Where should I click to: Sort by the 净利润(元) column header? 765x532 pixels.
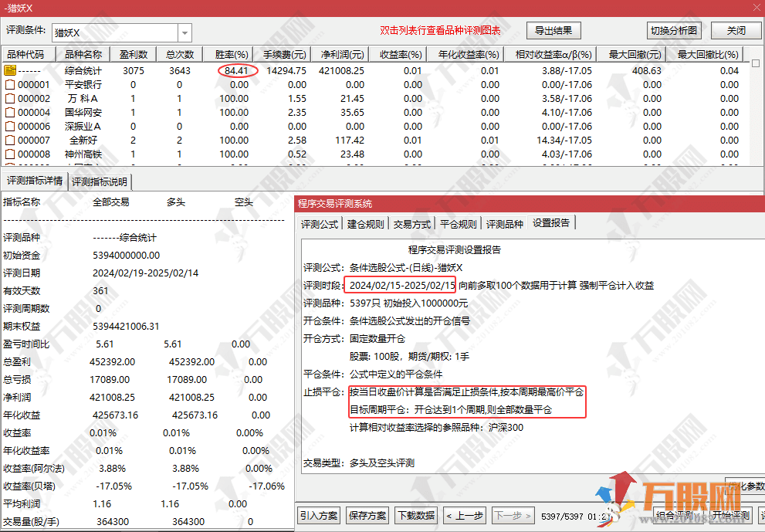[x=342, y=54]
